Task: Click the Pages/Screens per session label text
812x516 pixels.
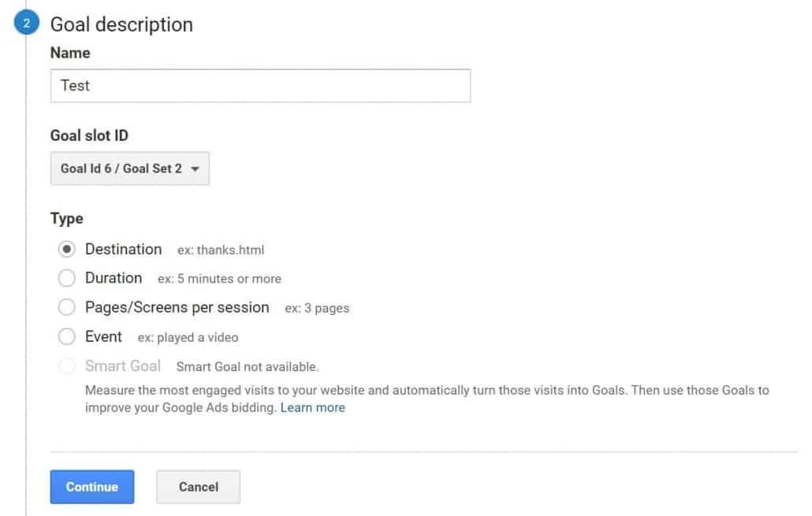Action: click(x=177, y=307)
